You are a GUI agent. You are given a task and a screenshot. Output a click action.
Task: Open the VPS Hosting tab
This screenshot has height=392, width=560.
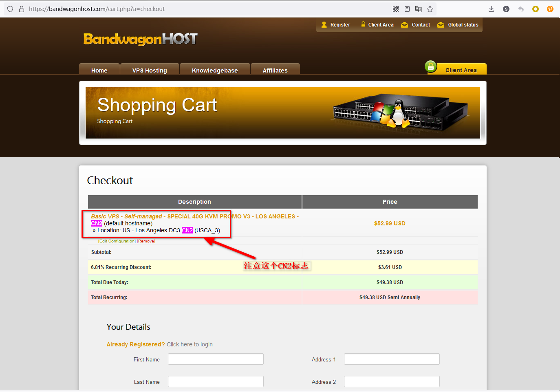[x=150, y=70]
